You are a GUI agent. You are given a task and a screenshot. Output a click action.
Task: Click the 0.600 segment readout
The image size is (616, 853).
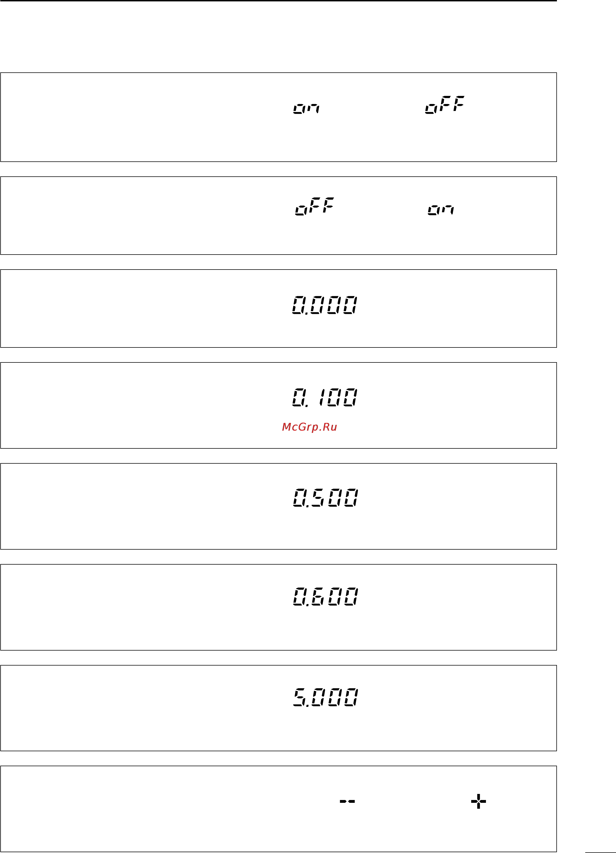(326, 596)
